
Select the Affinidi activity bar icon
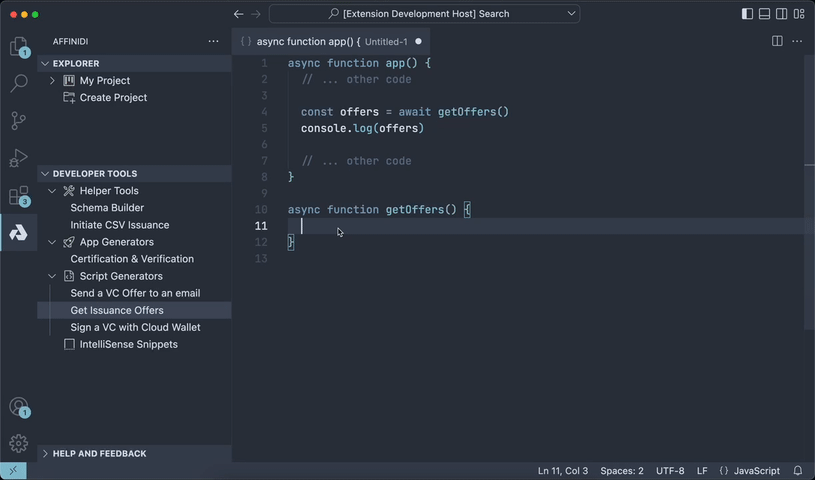pyautogui.click(x=19, y=232)
